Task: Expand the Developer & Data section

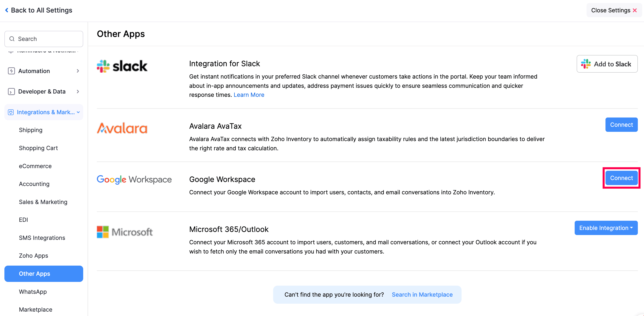Action: tap(78, 92)
